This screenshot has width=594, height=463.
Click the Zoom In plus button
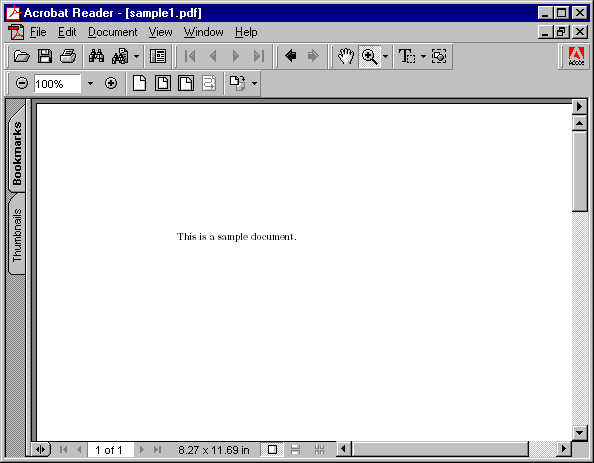pyautogui.click(x=111, y=83)
